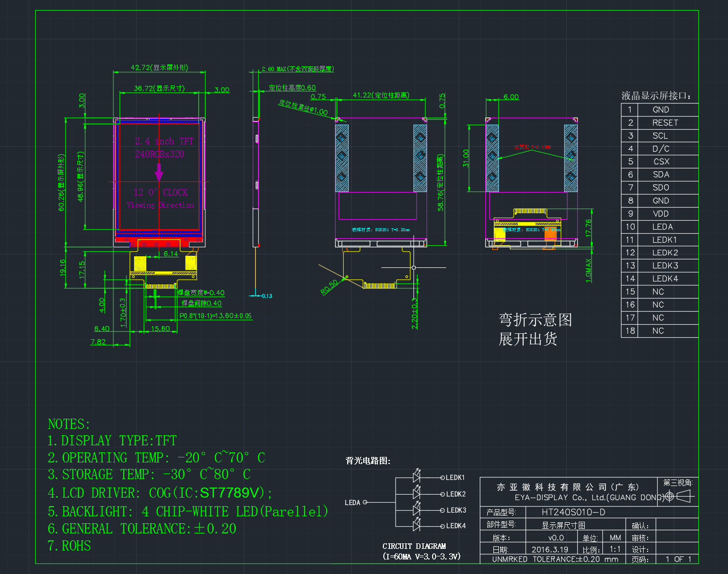Click the 液晶显示屏接口 table heading

point(656,95)
